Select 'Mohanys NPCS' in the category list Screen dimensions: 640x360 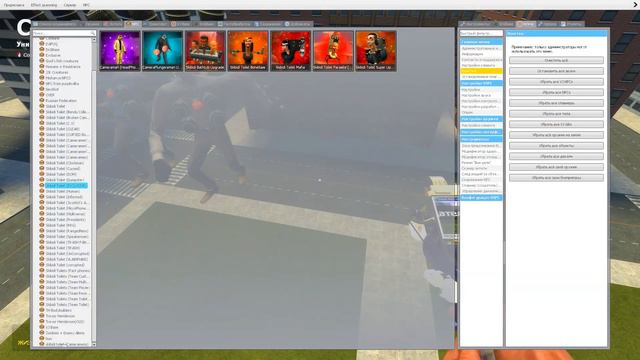58,78
